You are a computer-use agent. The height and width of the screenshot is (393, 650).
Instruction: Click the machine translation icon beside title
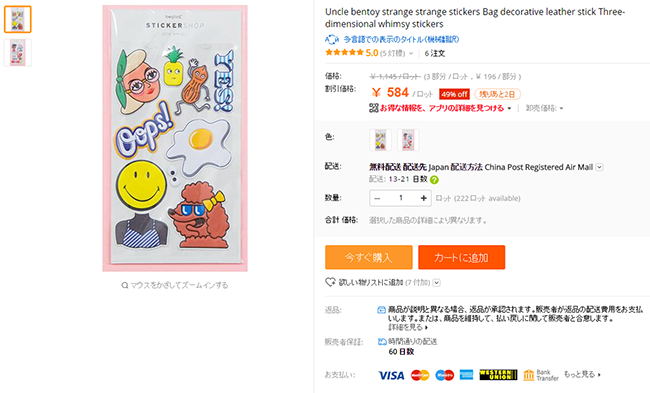[x=332, y=40]
